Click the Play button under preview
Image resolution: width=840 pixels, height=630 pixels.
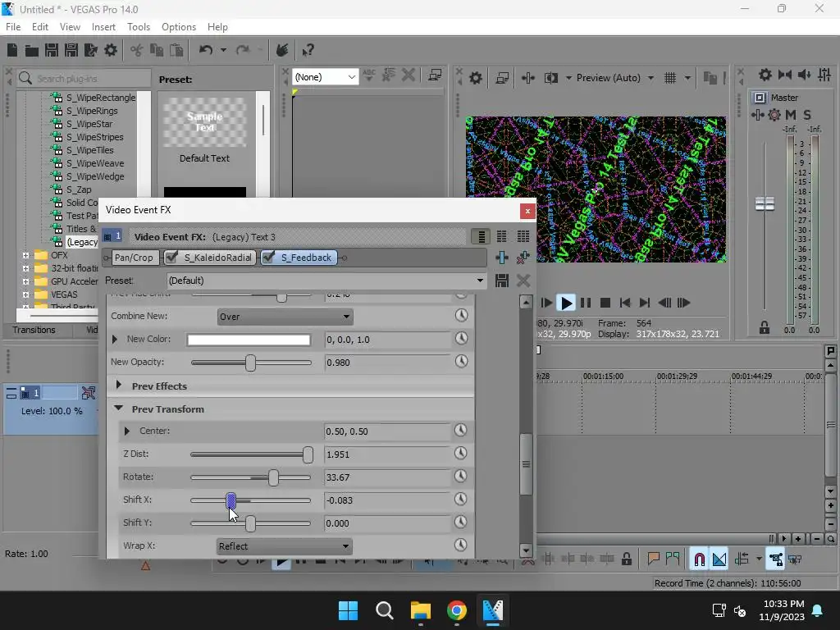(x=566, y=304)
